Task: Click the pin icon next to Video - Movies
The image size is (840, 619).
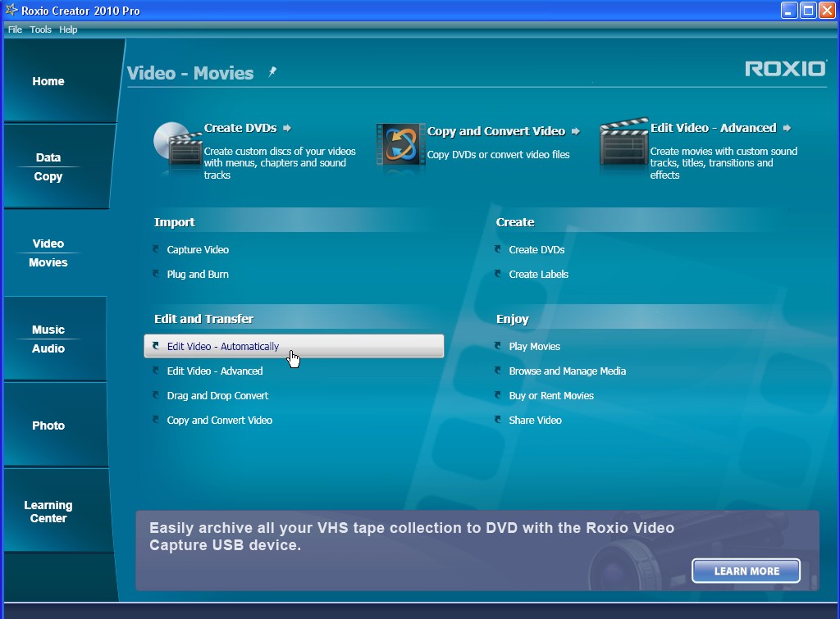Action: 272,72
